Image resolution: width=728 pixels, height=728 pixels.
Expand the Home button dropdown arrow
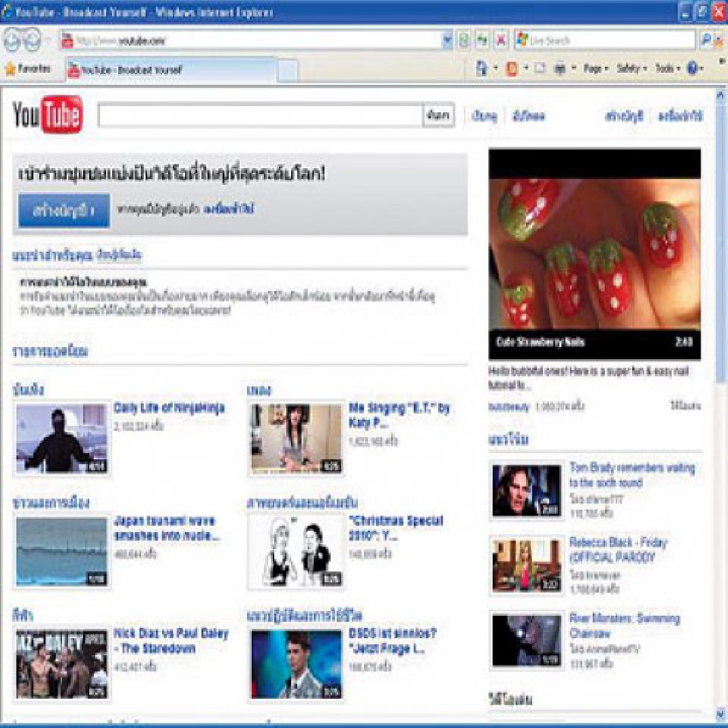(x=495, y=69)
